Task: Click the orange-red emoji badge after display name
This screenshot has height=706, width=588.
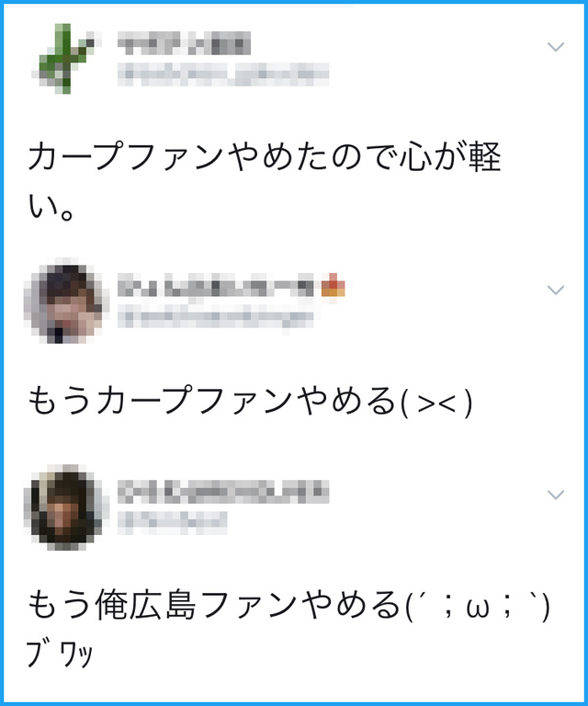Action: click(333, 287)
